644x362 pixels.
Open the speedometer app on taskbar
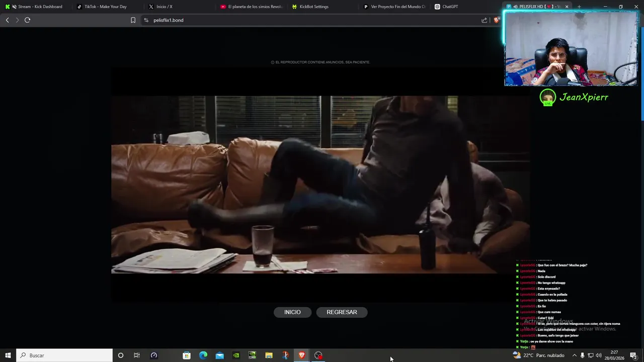coord(154,355)
